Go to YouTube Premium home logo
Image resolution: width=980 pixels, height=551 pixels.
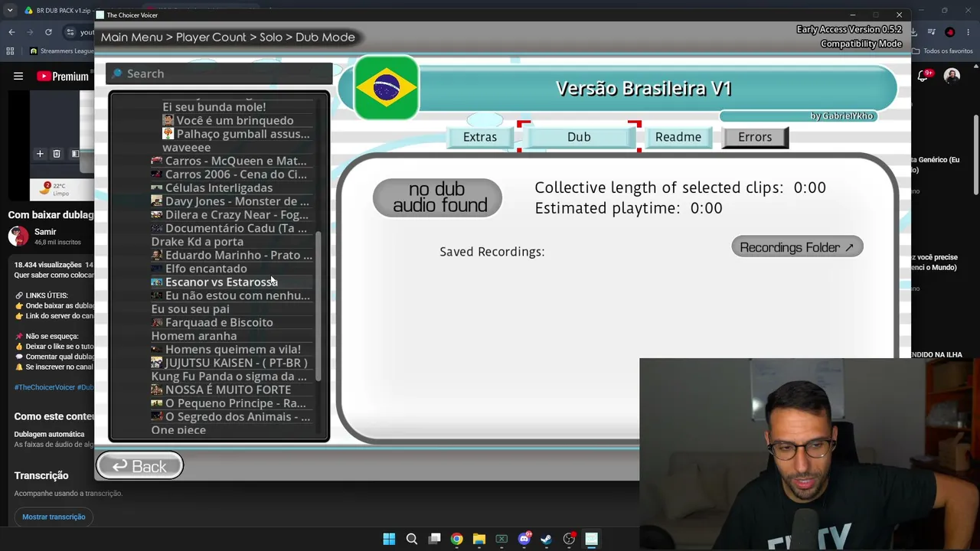point(63,76)
